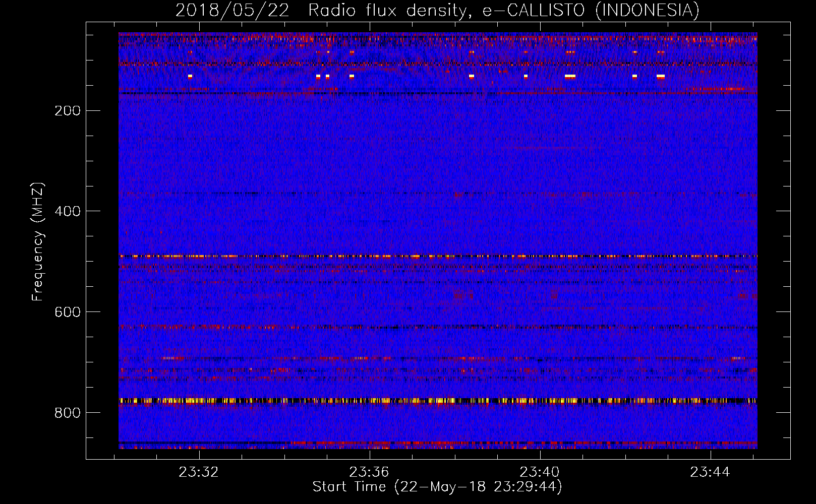
Task: Click the dark line near 165 MHz
Action: [x=438, y=93]
